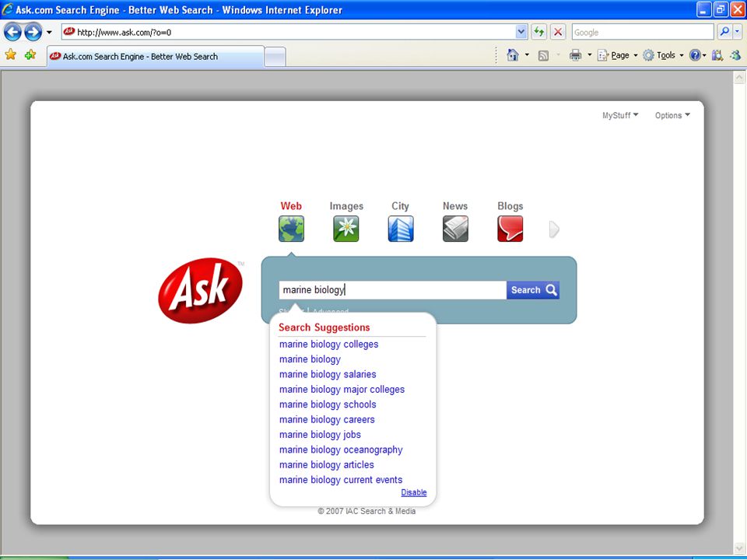Click the Home toolbar icon

tap(513, 55)
